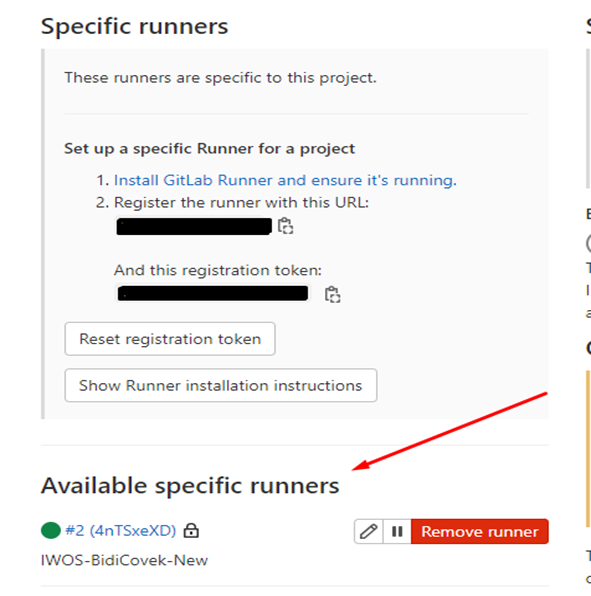
Task: Open the Install GitLab Runner link
Action: click(x=285, y=180)
